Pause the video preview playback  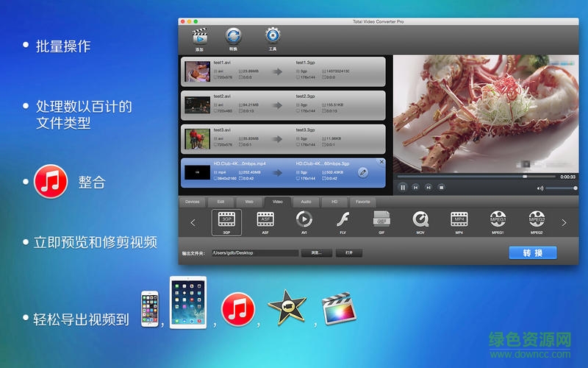click(403, 188)
